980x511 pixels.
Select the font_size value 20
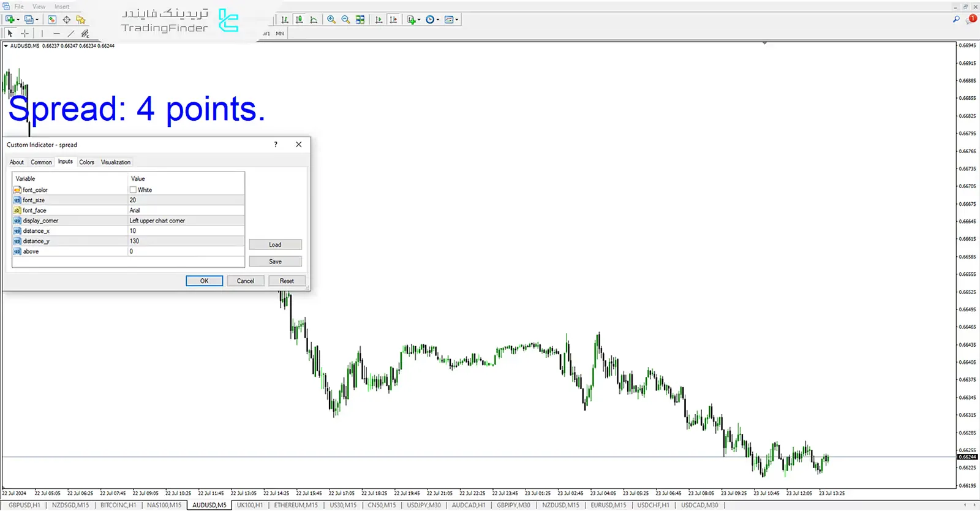(x=186, y=200)
